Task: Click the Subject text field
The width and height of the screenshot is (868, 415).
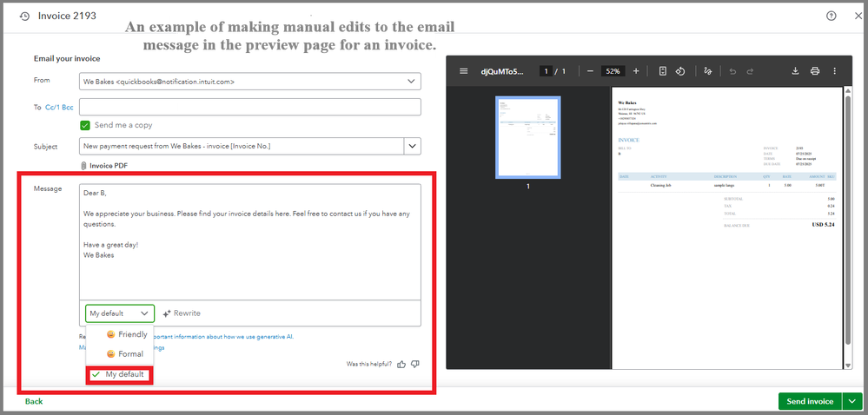Action: pyautogui.click(x=242, y=146)
